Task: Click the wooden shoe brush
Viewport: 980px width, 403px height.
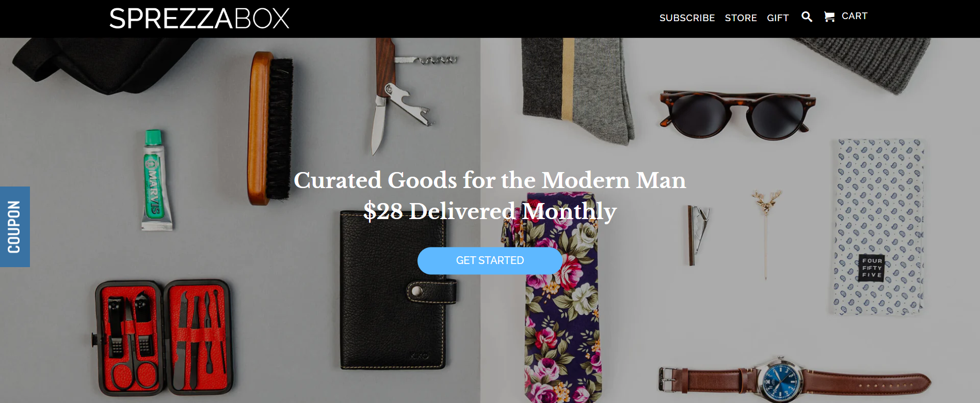Action: [270, 128]
